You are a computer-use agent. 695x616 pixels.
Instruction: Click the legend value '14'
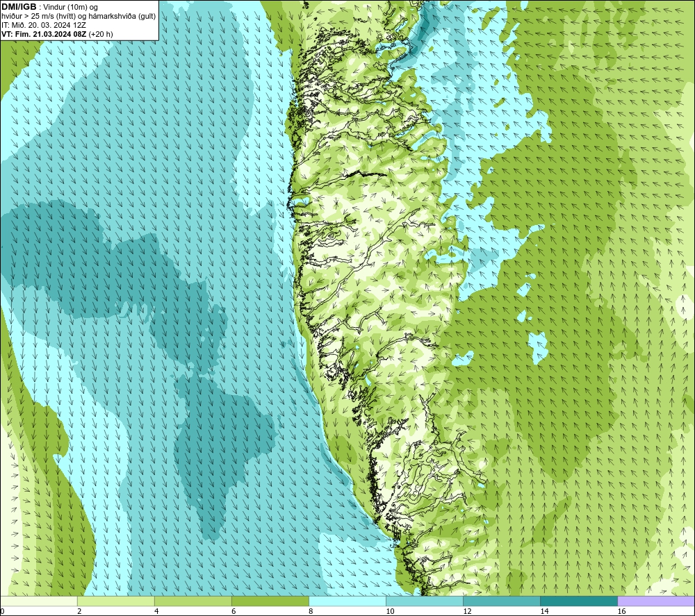pos(544,611)
